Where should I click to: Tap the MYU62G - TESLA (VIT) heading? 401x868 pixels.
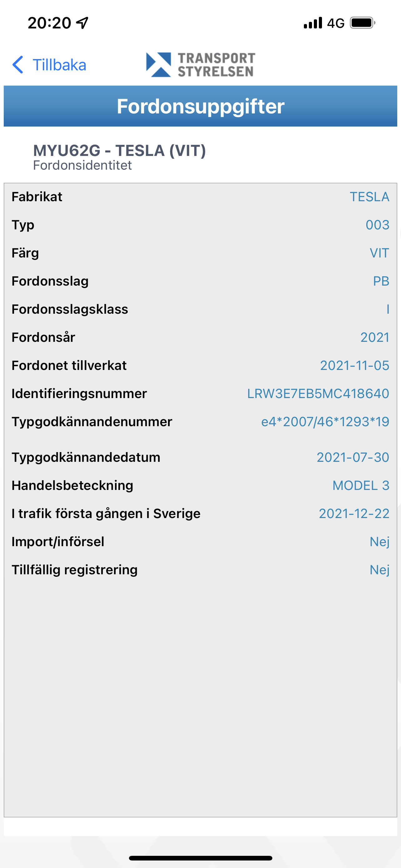coord(119,151)
